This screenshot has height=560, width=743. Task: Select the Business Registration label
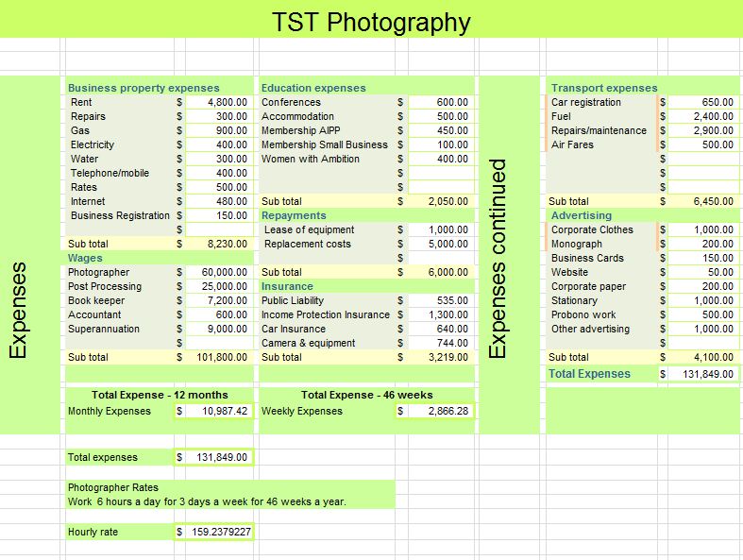(120, 215)
